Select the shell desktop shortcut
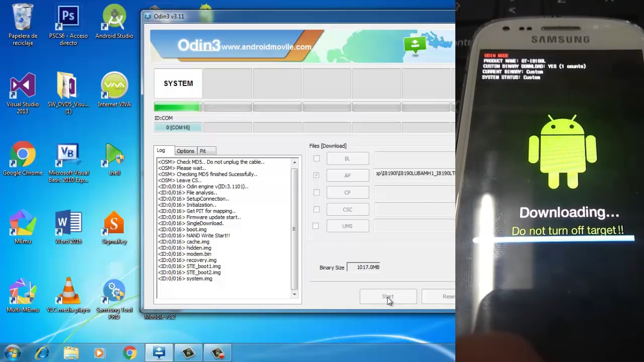 114,159
